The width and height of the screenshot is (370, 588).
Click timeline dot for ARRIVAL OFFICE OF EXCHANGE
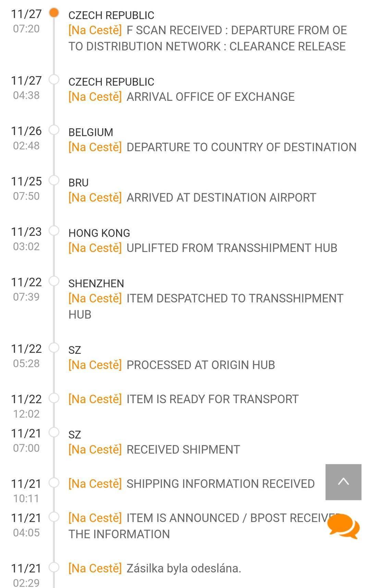pos(54,80)
